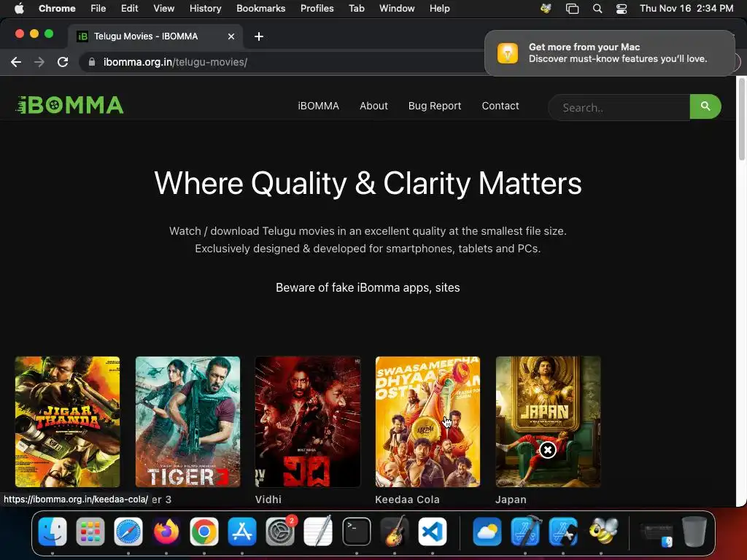This screenshot has width=747, height=560.
Task: Open Spotlight search in menu bar
Action: click(x=597, y=8)
